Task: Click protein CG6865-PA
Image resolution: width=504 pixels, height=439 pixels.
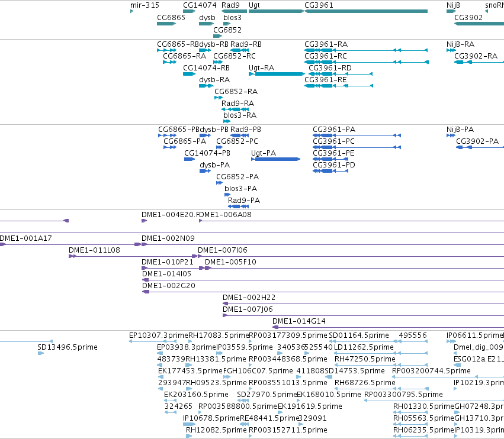Action: click(x=185, y=141)
